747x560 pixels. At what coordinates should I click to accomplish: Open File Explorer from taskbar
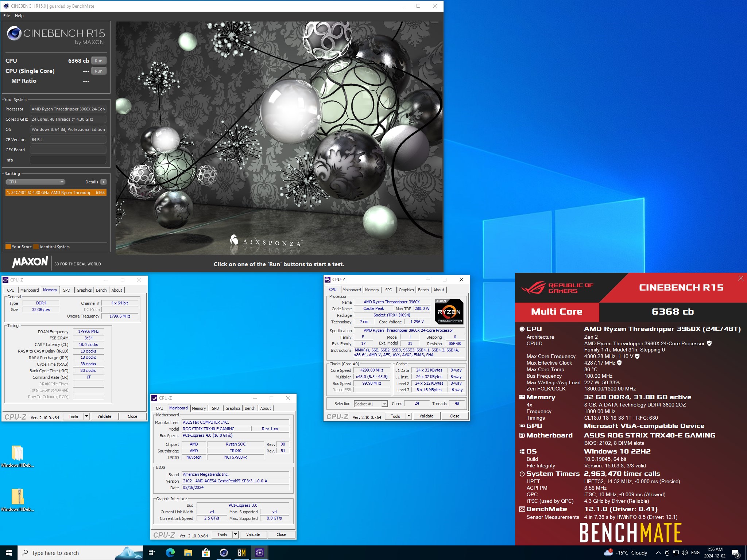click(x=188, y=553)
